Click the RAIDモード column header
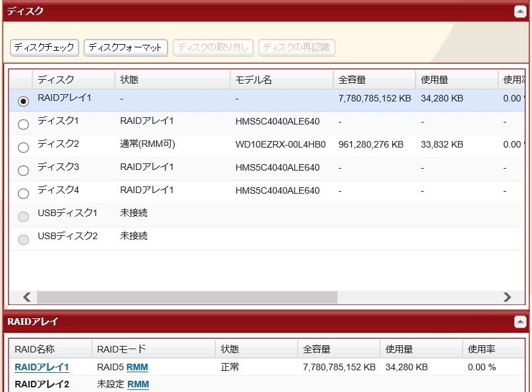The width and height of the screenshot is (532, 392). coord(154,349)
